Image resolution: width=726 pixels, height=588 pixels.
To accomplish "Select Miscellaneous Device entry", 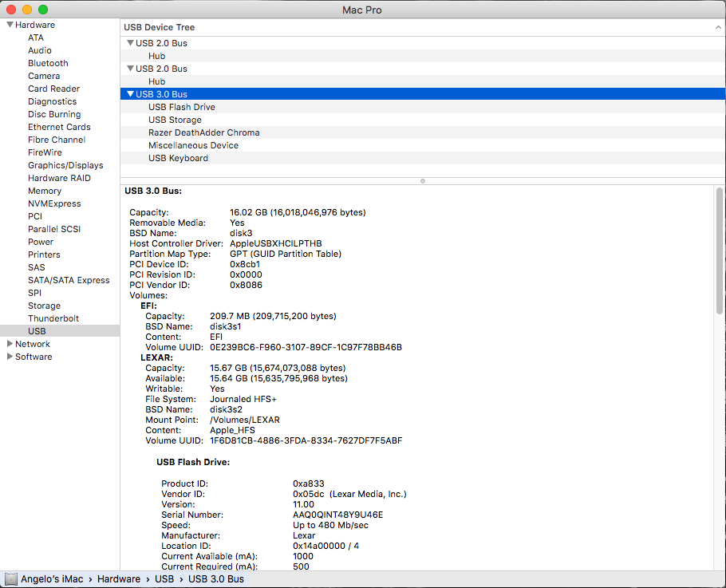I will coord(193,145).
